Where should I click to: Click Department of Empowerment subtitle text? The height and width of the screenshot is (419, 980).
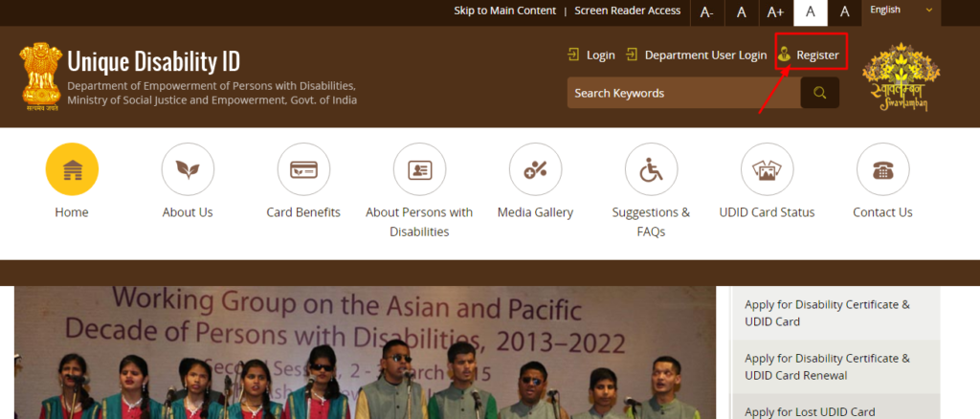click(212, 93)
